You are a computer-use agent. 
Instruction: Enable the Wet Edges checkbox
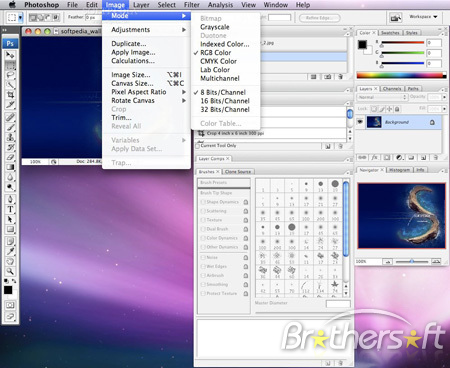point(203,266)
